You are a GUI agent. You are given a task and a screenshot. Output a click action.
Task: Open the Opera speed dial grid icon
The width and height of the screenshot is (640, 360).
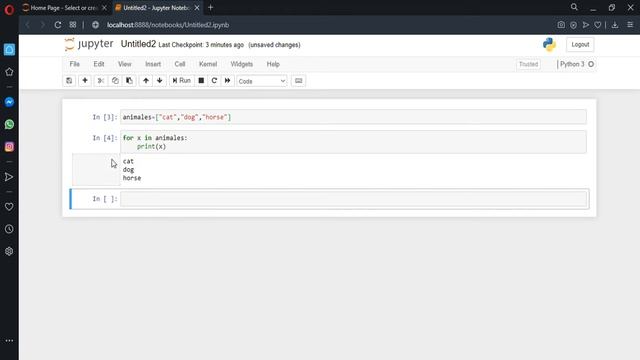click(x=73, y=25)
